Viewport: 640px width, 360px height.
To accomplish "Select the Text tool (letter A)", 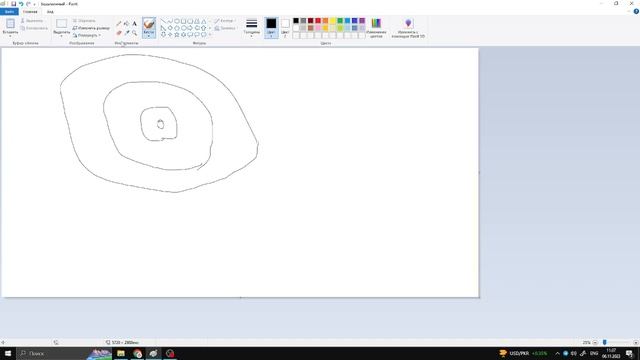I will (134, 24).
